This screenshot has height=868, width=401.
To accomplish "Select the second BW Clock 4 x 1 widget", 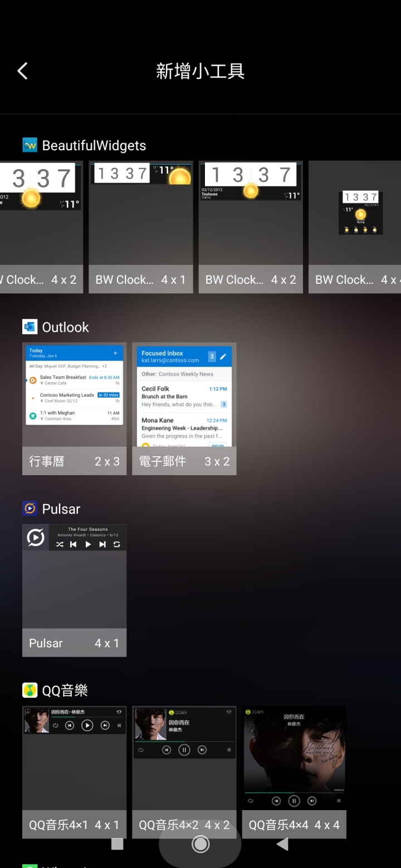I will tap(141, 227).
